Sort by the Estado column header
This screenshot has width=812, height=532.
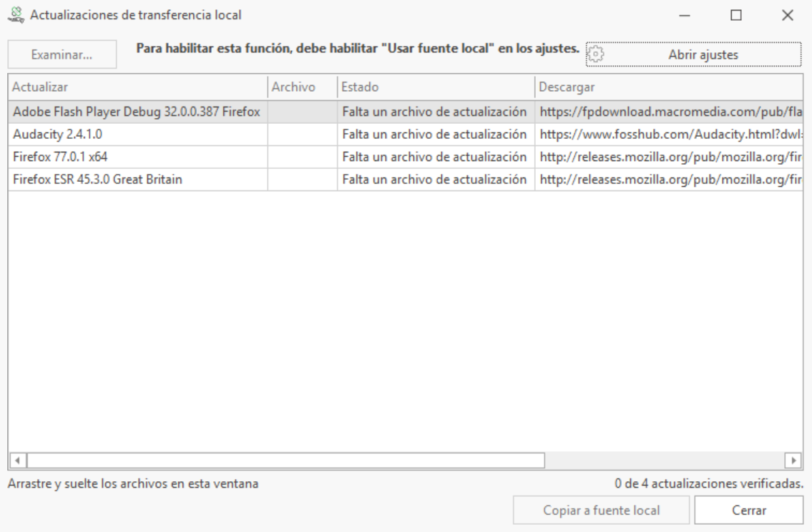coord(435,87)
